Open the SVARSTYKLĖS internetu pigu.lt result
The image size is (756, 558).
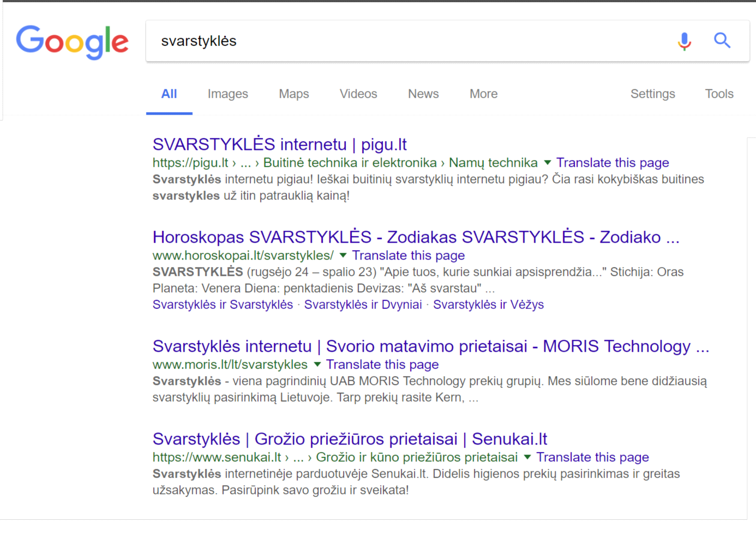pyautogui.click(x=280, y=145)
